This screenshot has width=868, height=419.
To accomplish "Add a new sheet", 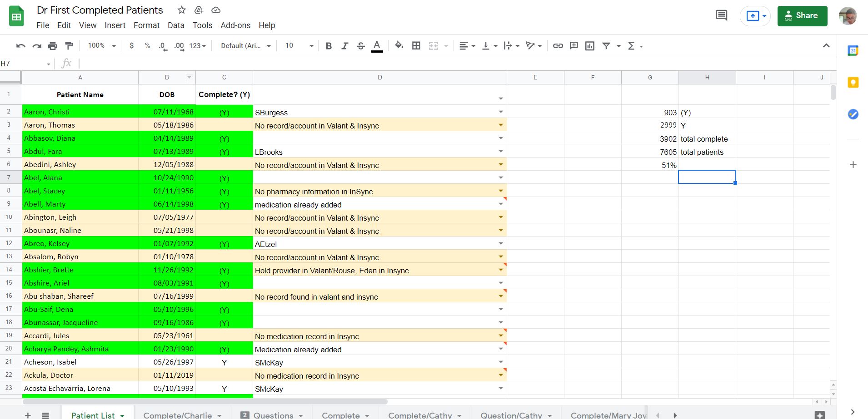I will pos(28,415).
